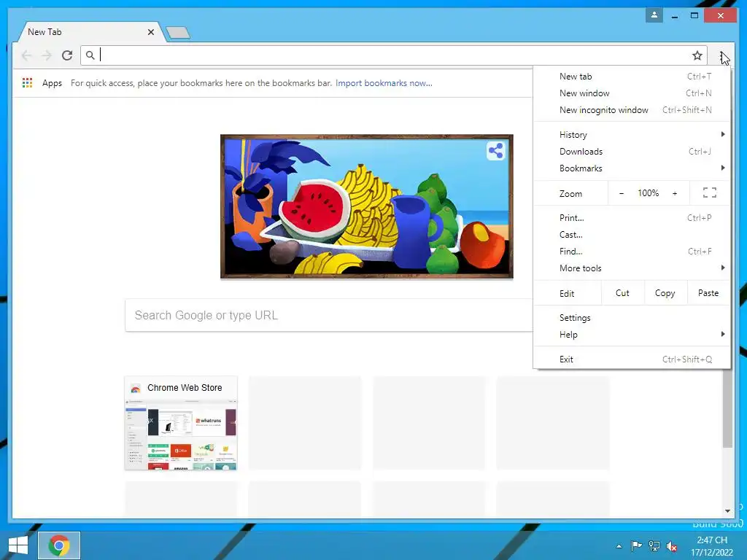
Task: Open the network tray icon
Action: point(654,545)
